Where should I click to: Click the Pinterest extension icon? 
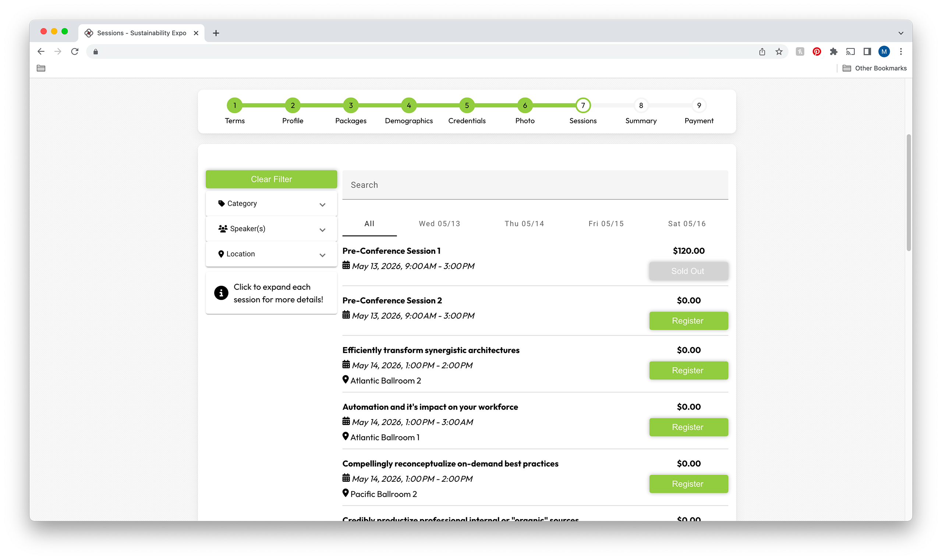tap(817, 52)
